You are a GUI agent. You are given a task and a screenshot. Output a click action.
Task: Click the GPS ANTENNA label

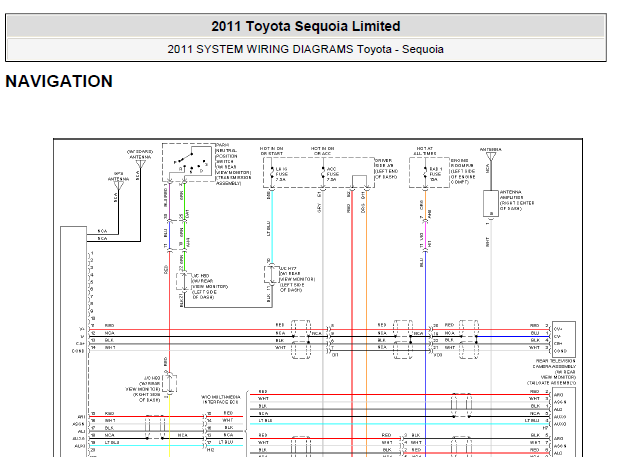pyautogui.click(x=118, y=176)
